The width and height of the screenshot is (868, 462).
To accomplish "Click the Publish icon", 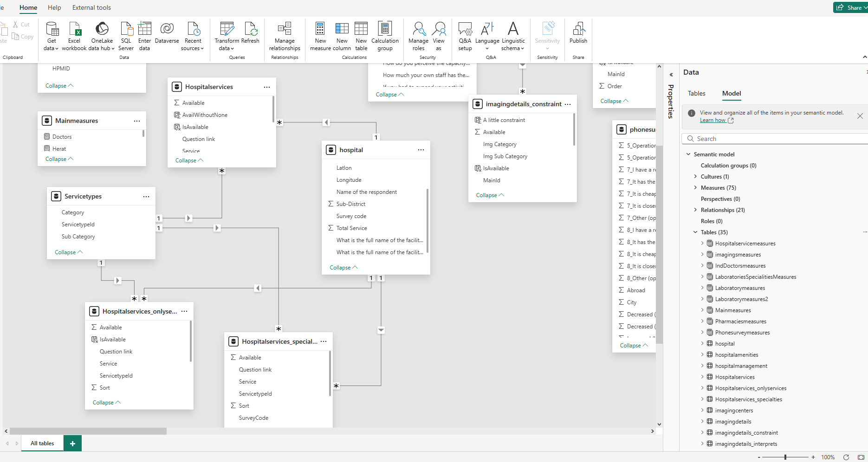I will click(x=578, y=30).
